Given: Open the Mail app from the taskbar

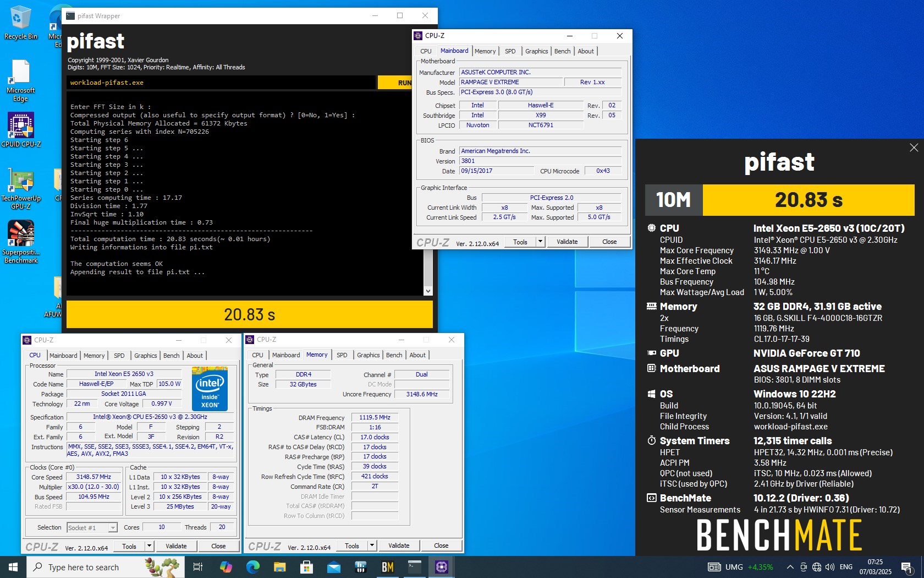Looking at the screenshot, I should 334,567.
